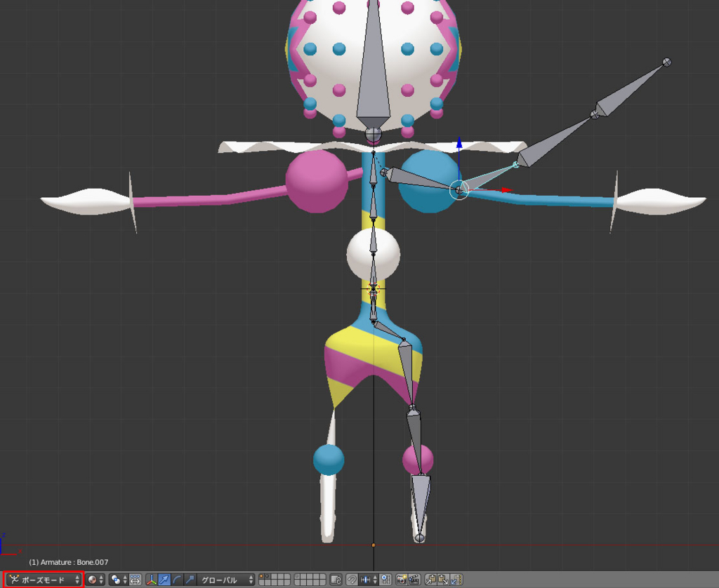
Task: Open the snap element type dropdown
Action: (368, 580)
